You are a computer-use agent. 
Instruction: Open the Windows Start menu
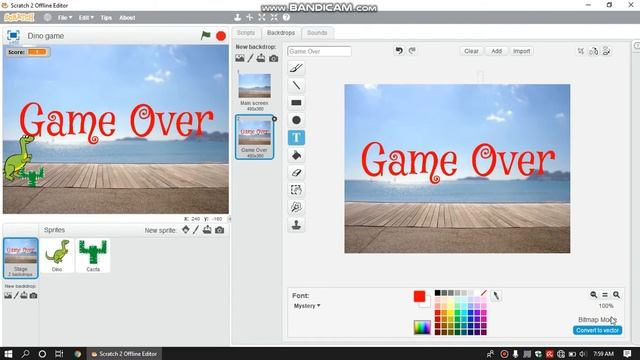point(8,353)
